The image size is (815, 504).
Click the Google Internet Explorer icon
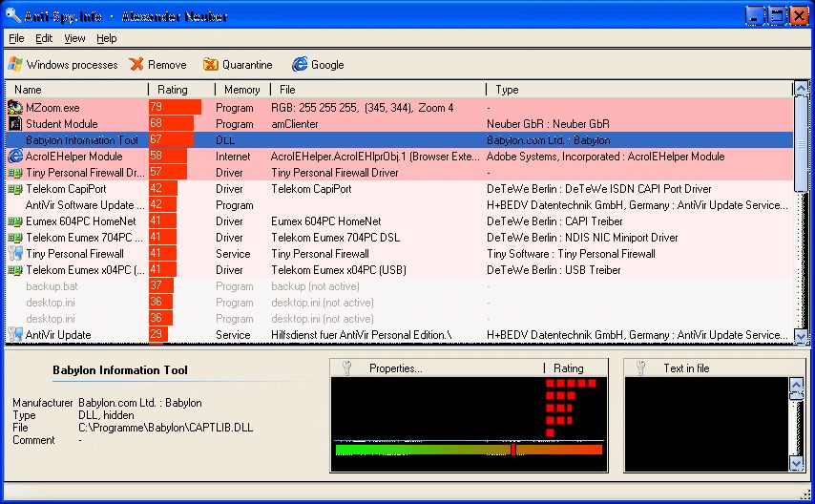coord(300,65)
